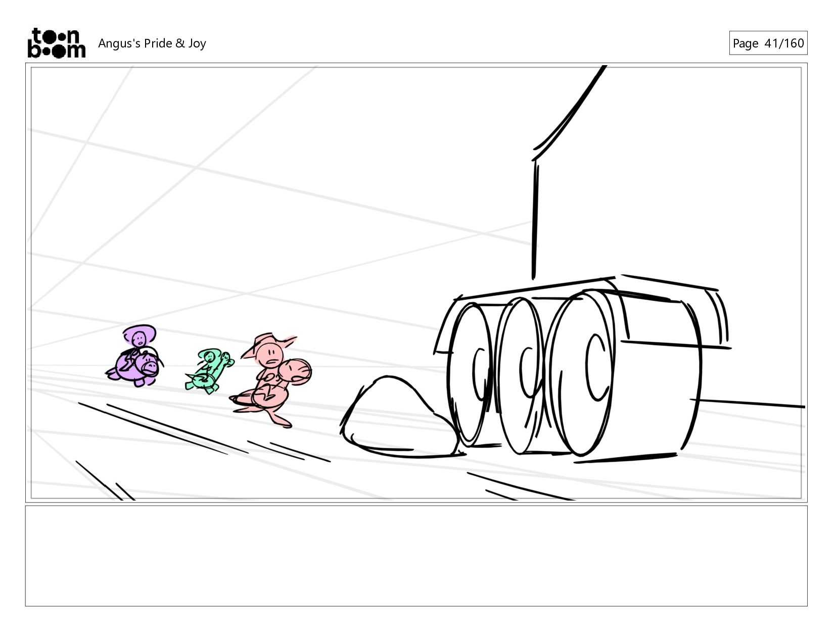Click the green character in the storyboard

(x=209, y=371)
